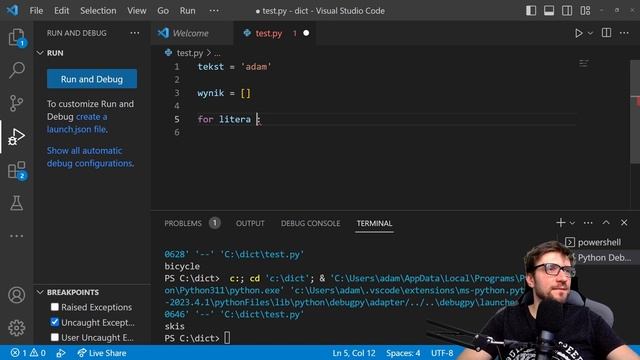Open the Manage gear icon

[x=16, y=328]
